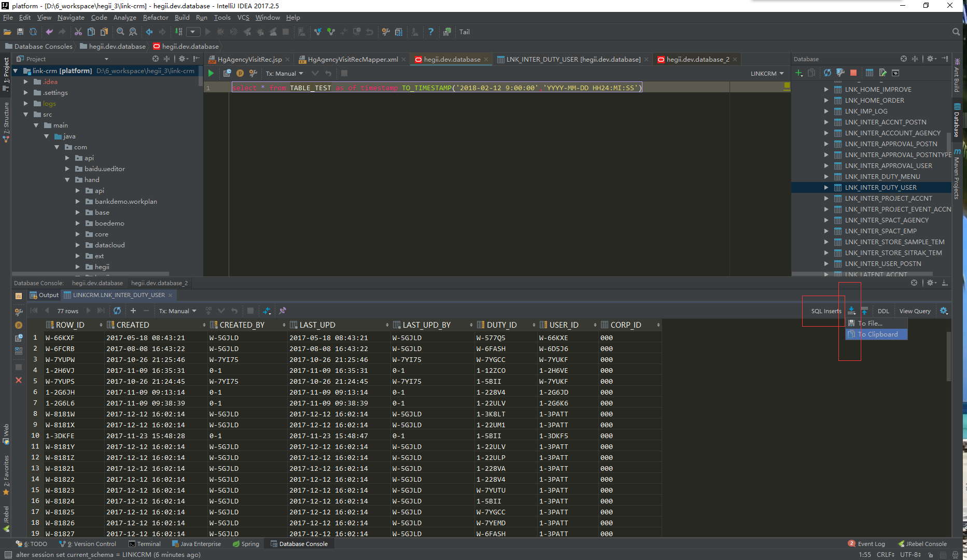
Task: Click the DDL button
Action: pos(883,311)
